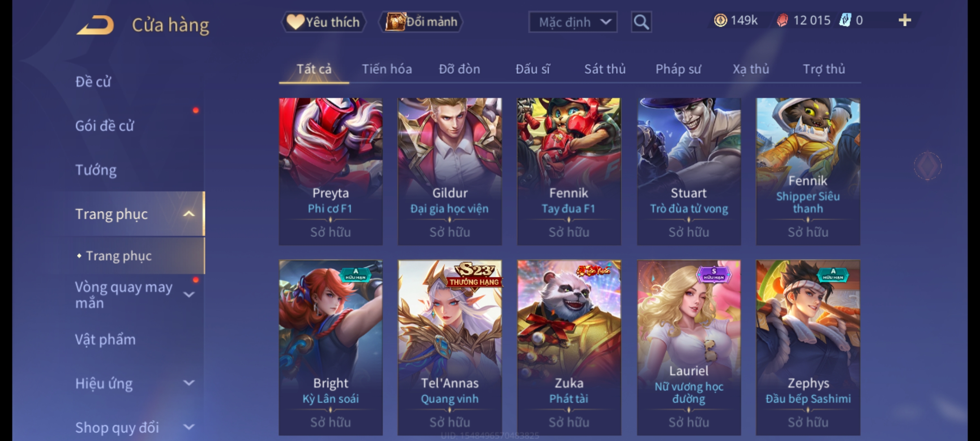The image size is (980, 441).
Task: Switch to the Sát thủ tab
Action: tap(605, 69)
